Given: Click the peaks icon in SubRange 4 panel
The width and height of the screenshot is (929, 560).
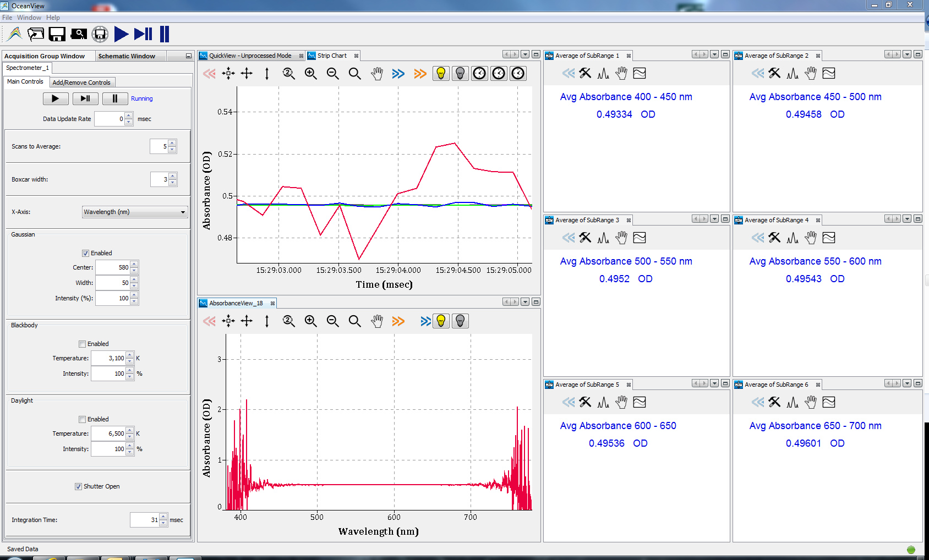Looking at the screenshot, I should (793, 238).
